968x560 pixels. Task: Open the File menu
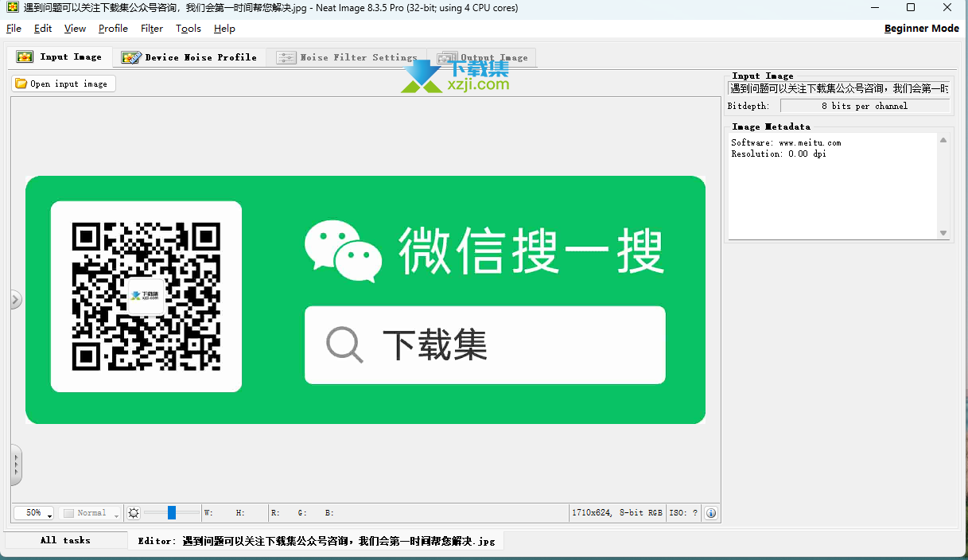pyautogui.click(x=14, y=28)
